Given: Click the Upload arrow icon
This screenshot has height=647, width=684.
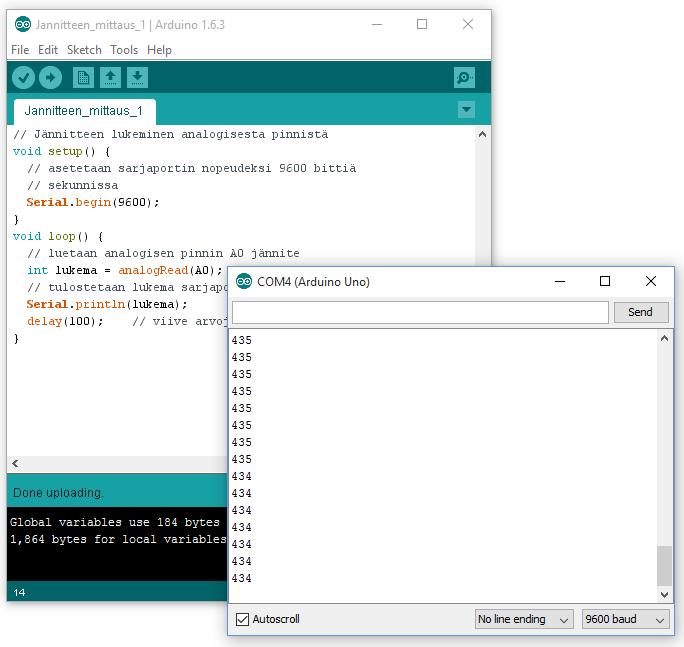Looking at the screenshot, I should (50, 78).
